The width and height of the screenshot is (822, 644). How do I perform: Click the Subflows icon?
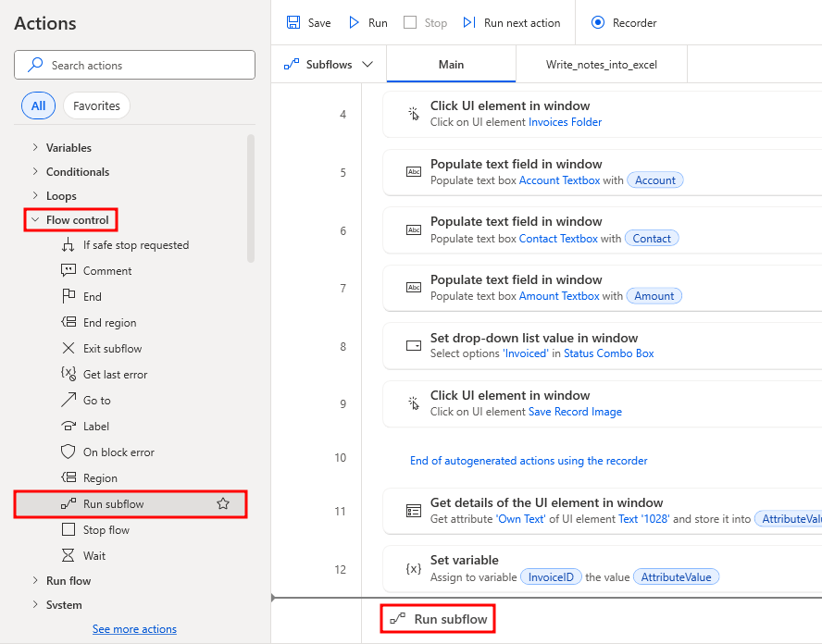click(292, 65)
